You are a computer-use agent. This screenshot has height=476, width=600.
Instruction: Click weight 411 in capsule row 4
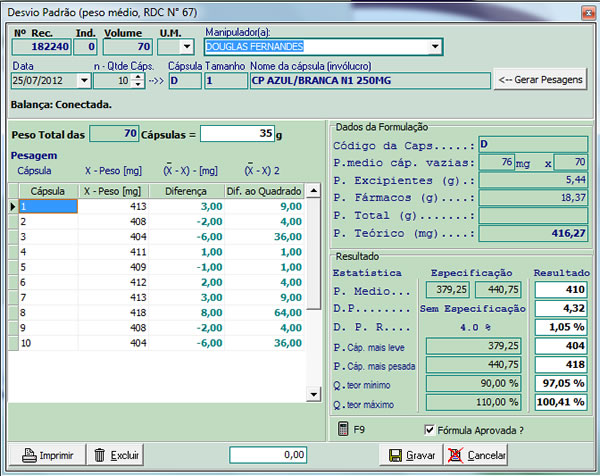coord(113,252)
